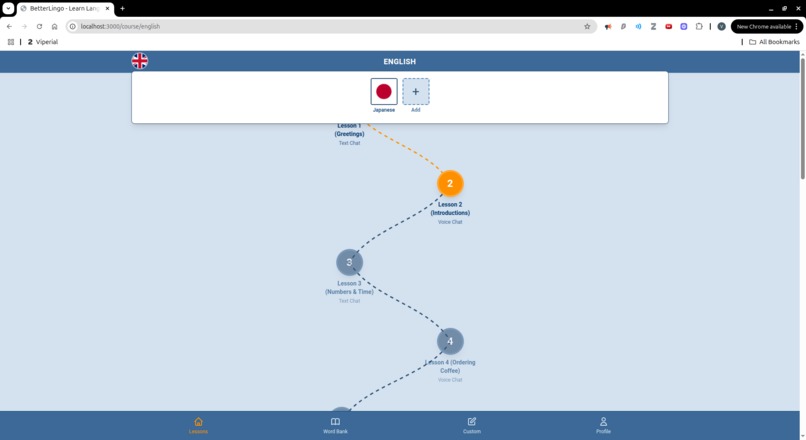Image resolution: width=806 pixels, height=440 pixels.
Task: Click 'Lesson 4 (Ordering Coffee)' label
Action: click(x=450, y=366)
